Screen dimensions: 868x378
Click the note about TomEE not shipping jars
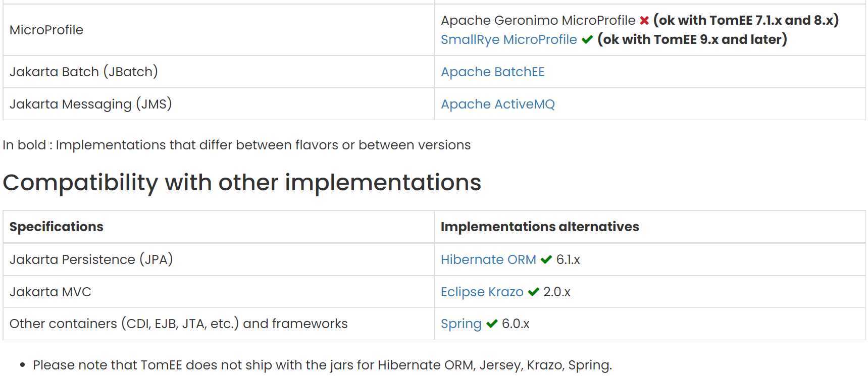coord(322,365)
